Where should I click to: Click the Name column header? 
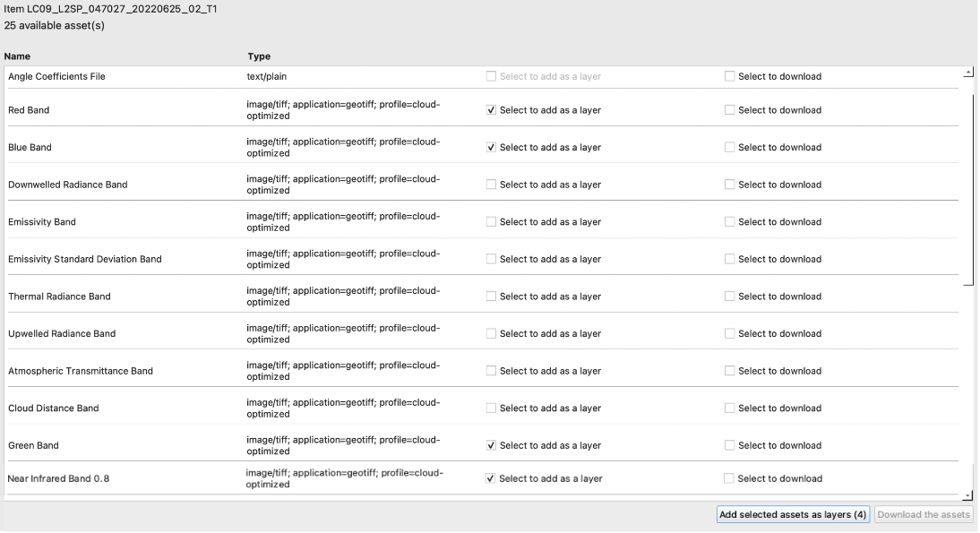[x=18, y=56]
